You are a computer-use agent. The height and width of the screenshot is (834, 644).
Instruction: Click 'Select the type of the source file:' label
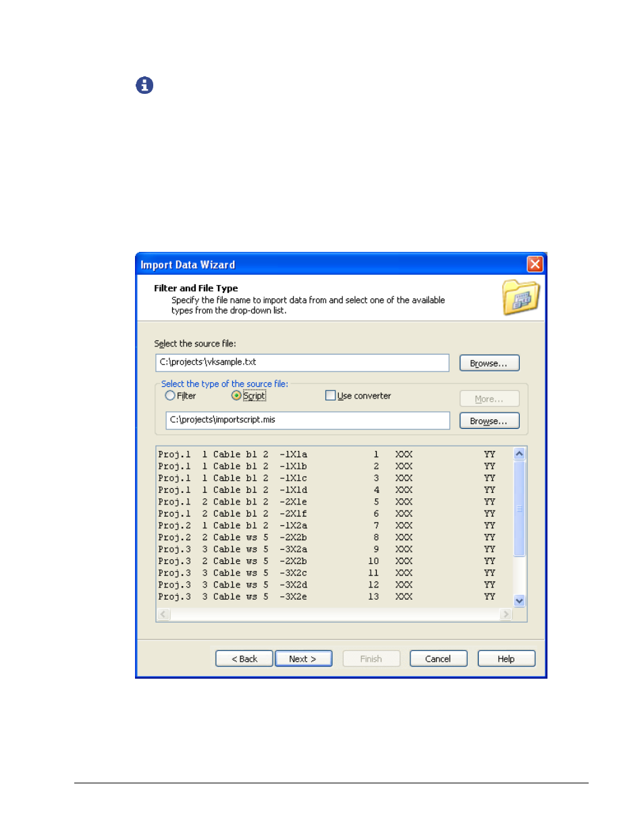tap(225, 384)
